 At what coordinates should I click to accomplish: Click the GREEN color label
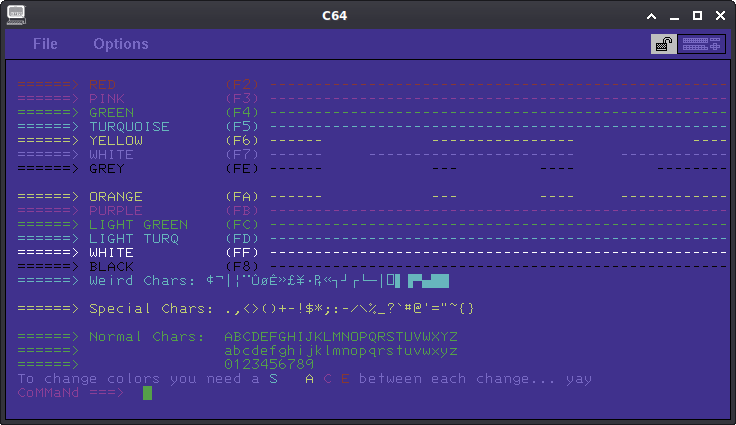112,113
